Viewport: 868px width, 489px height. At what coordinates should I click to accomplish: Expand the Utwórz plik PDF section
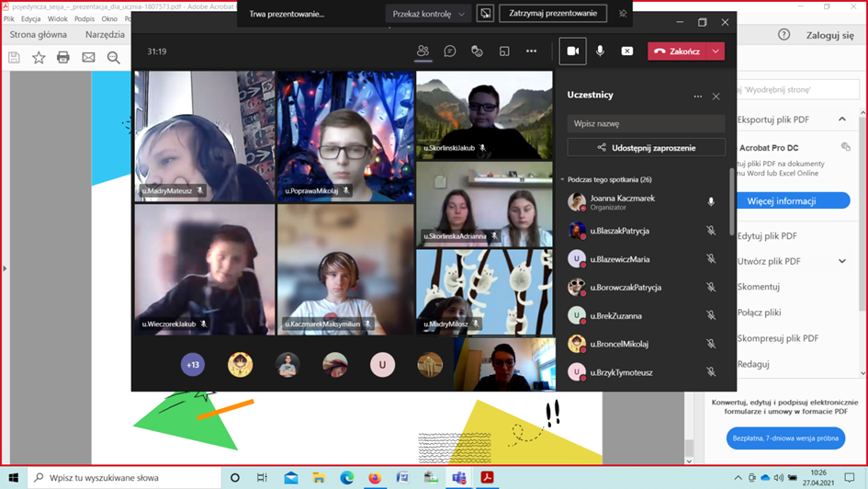click(842, 261)
